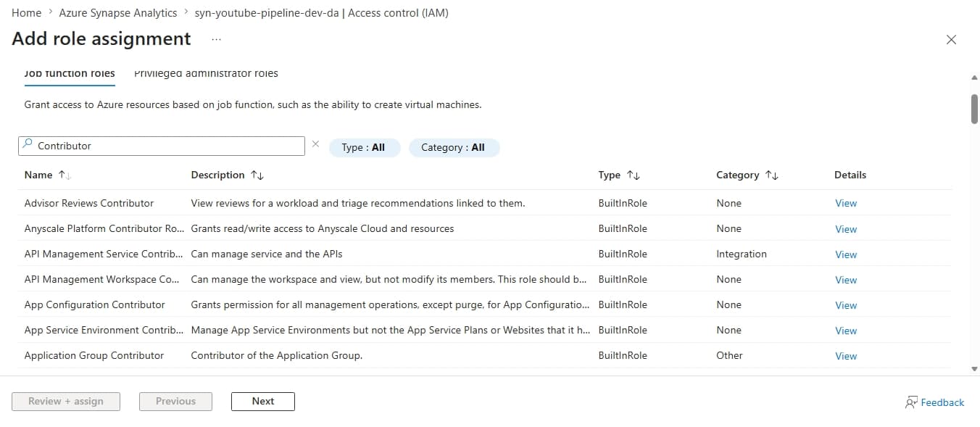Viewport: 980px width, 427px height.
Task: Sort roles by Name using its arrow icon
Action: 64,175
